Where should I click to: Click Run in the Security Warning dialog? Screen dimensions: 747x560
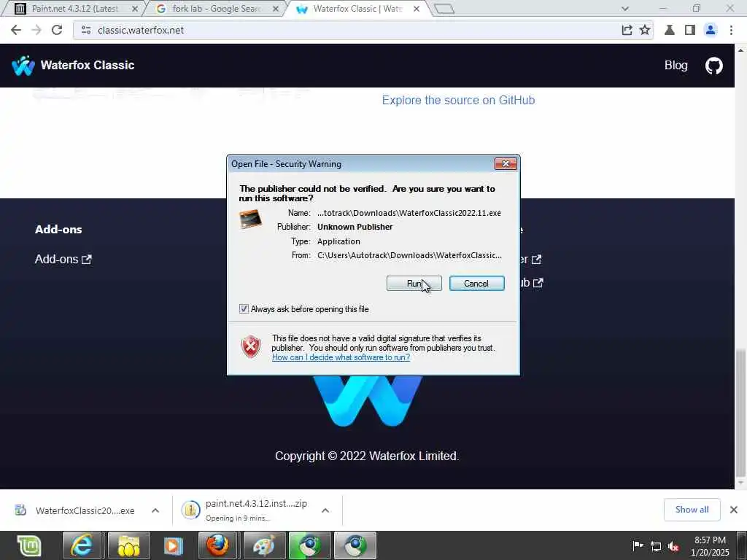point(414,284)
